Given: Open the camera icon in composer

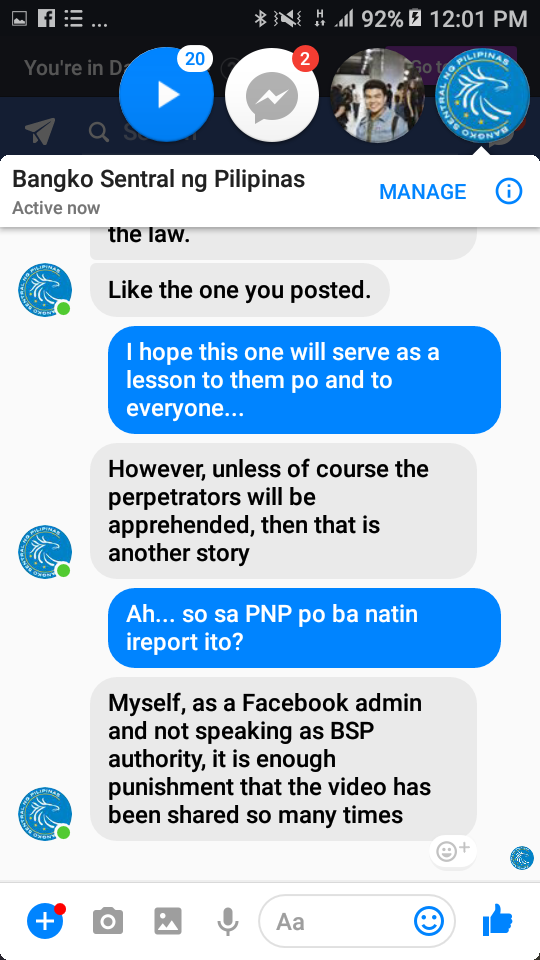Looking at the screenshot, I should point(108,921).
